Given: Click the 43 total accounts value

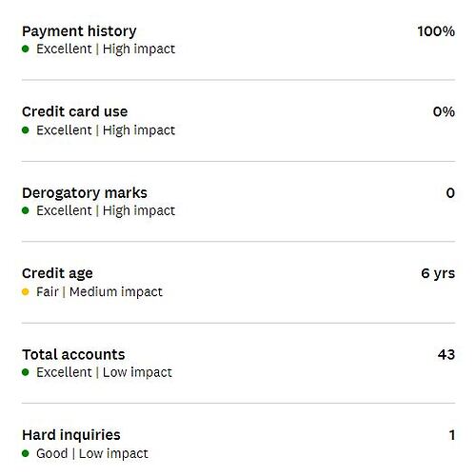Looking at the screenshot, I should tap(446, 354).
